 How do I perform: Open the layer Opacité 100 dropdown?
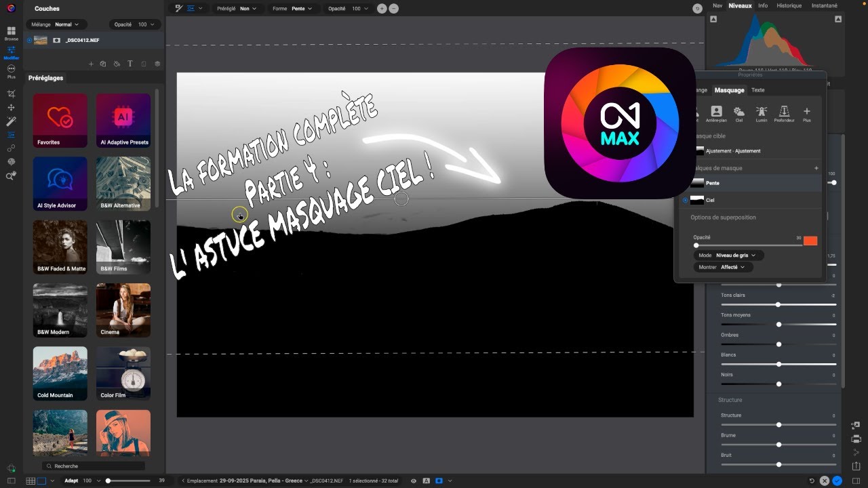click(134, 24)
